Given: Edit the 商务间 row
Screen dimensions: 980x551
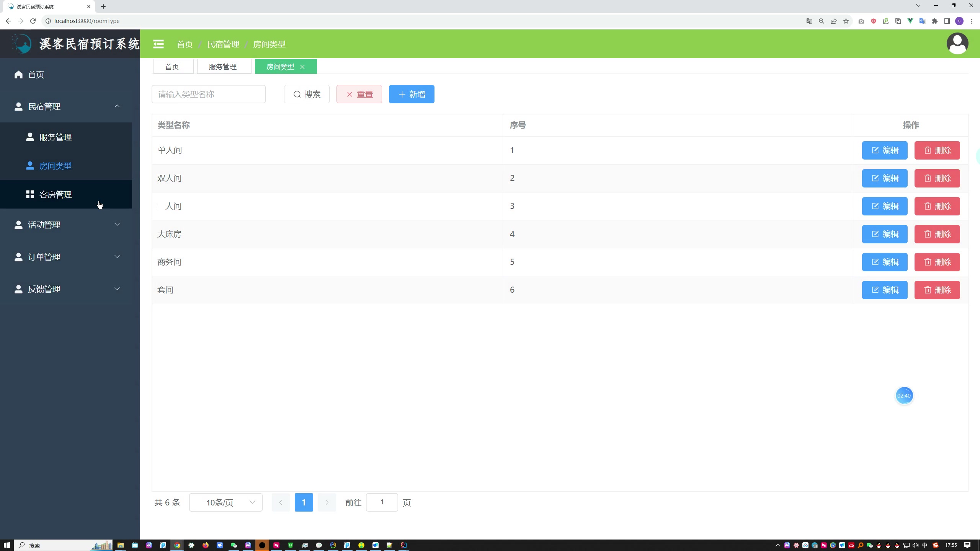Looking at the screenshot, I should coord(884,262).
